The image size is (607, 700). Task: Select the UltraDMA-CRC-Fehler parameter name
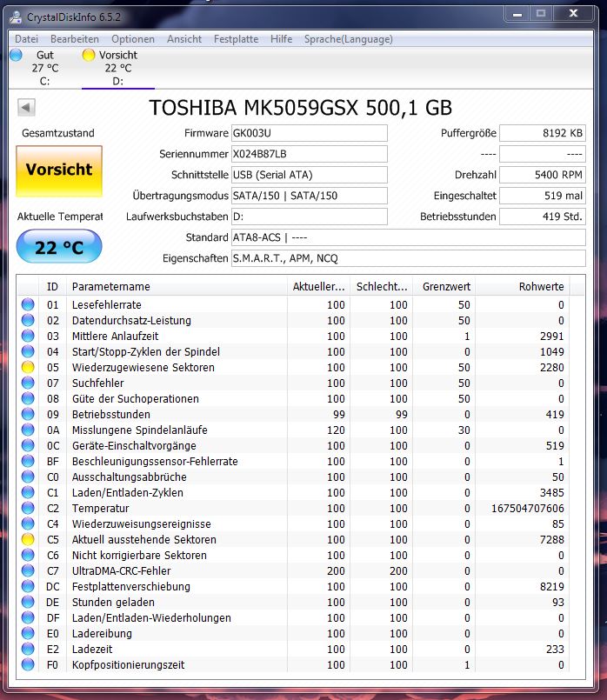(122, 571)
